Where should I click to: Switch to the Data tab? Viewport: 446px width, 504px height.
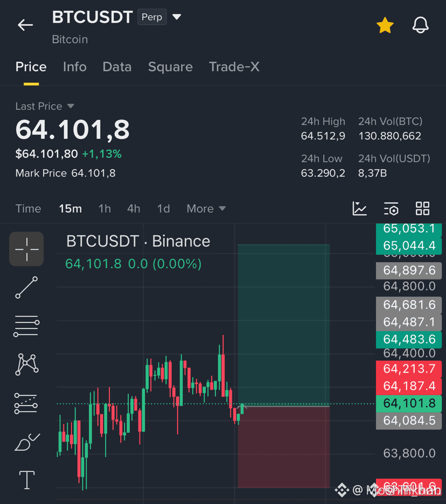(117, 67)
